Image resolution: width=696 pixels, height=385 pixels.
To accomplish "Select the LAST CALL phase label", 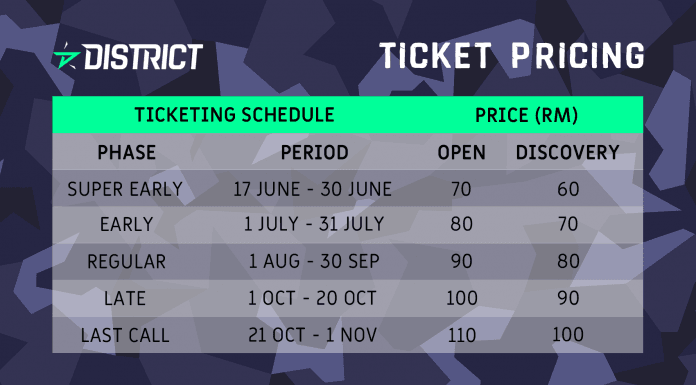I will coord(125,335).
